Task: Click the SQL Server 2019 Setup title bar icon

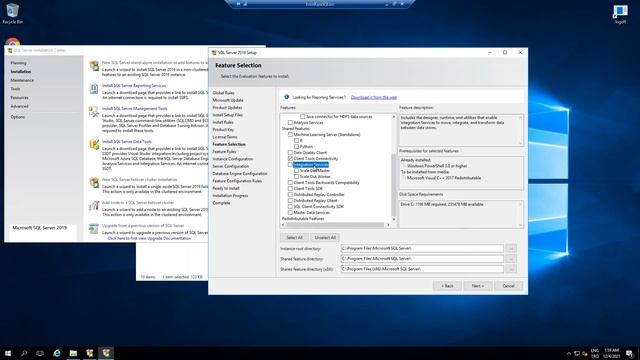Action: click(214, 53)
